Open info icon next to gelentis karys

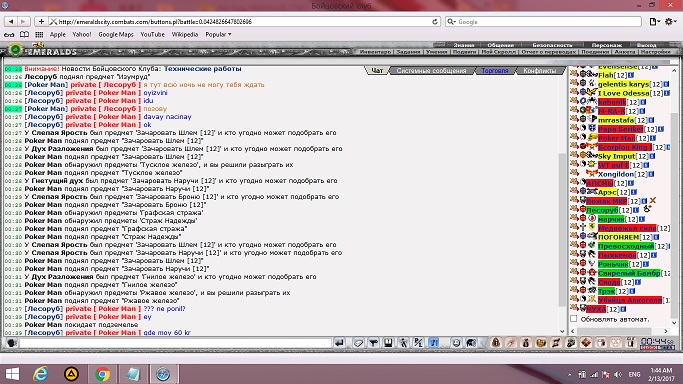[666, 84]
